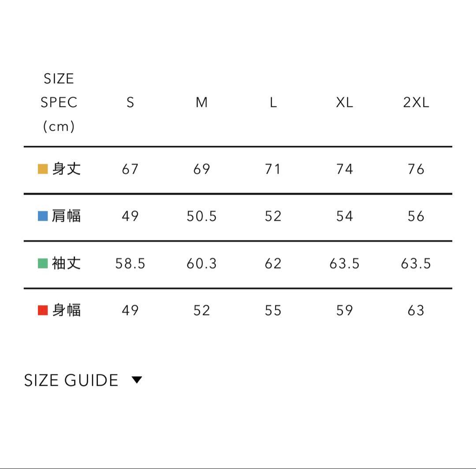Screen dimensions: 476x469
Task: Click the 袖丈 row label
Action: 67,263
